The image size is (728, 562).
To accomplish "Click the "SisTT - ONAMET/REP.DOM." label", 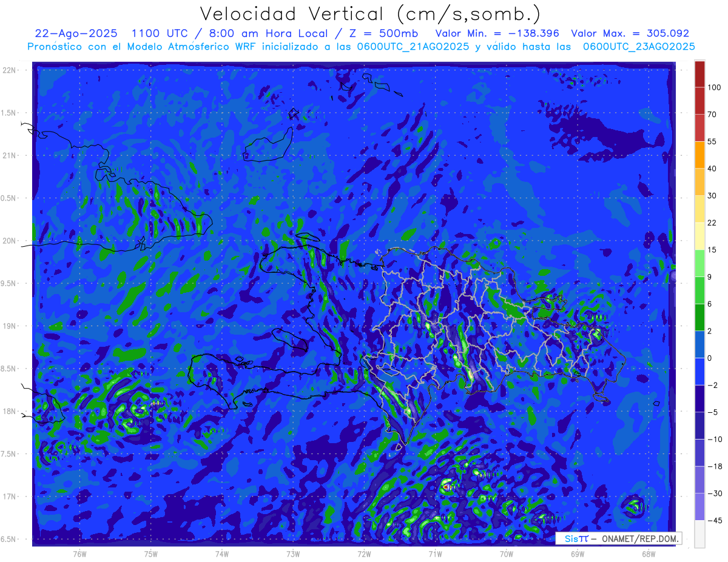I will 619,538.
